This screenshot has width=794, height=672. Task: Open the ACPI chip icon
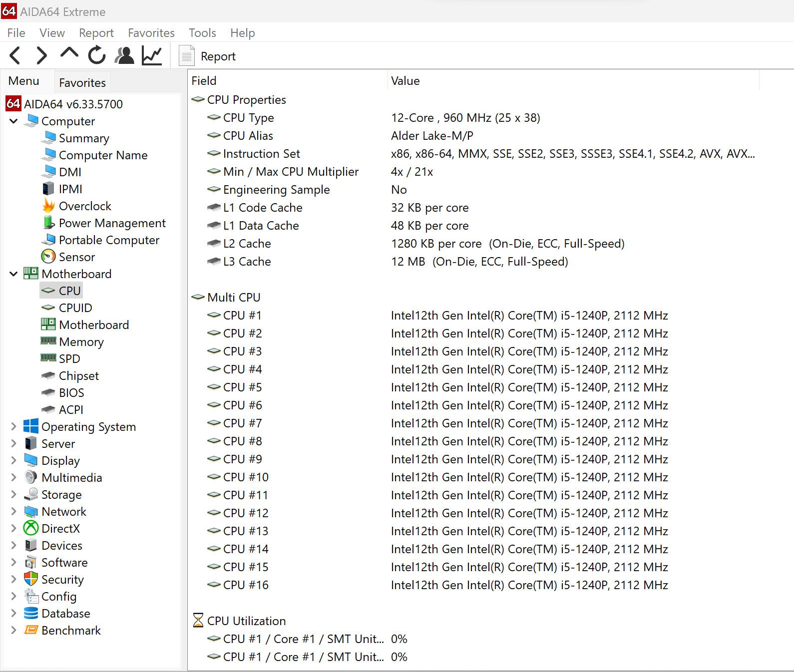(x=48, y=409)
